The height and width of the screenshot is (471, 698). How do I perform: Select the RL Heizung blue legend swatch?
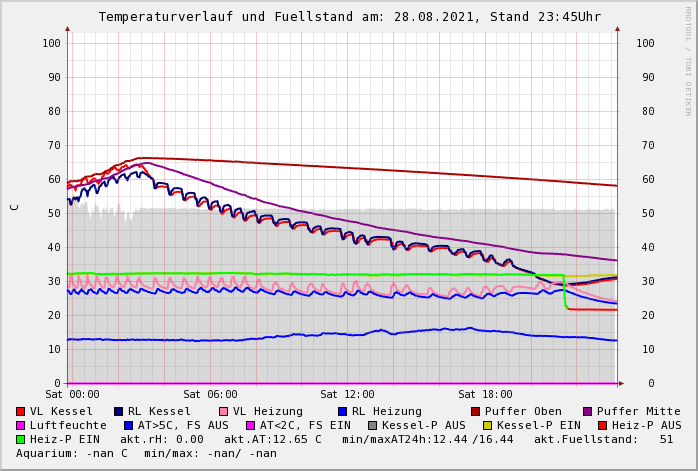click(342, 411)
